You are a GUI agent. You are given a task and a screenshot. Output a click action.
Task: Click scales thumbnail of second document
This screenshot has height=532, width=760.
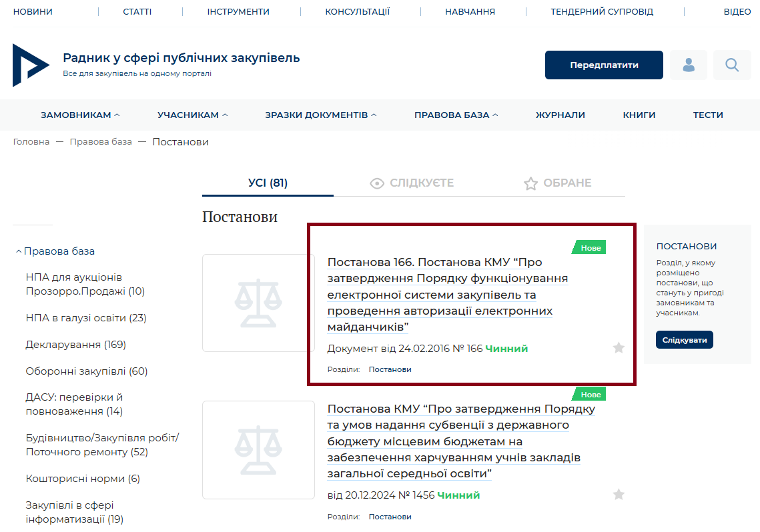pos(258,450)
